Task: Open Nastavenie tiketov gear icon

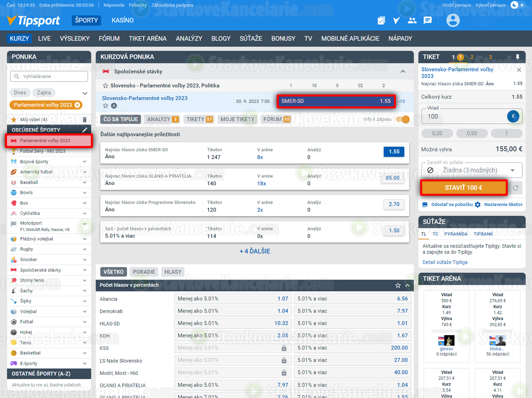Action: (x=478, y=205)
